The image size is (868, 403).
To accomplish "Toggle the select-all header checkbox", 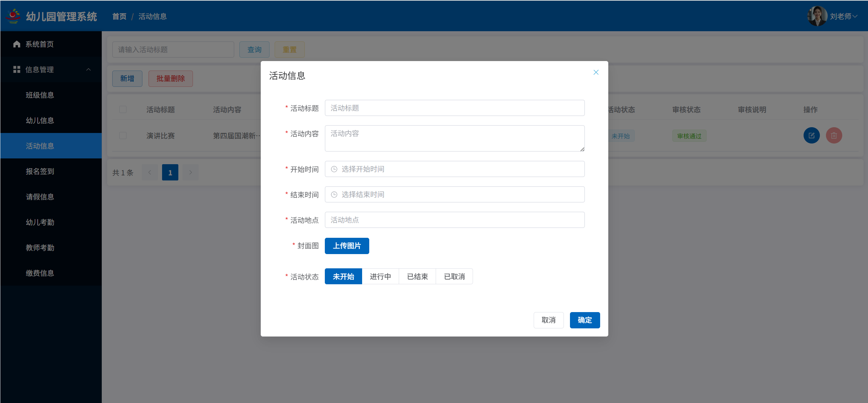I will pyautogui.click(x=123, y=110).
